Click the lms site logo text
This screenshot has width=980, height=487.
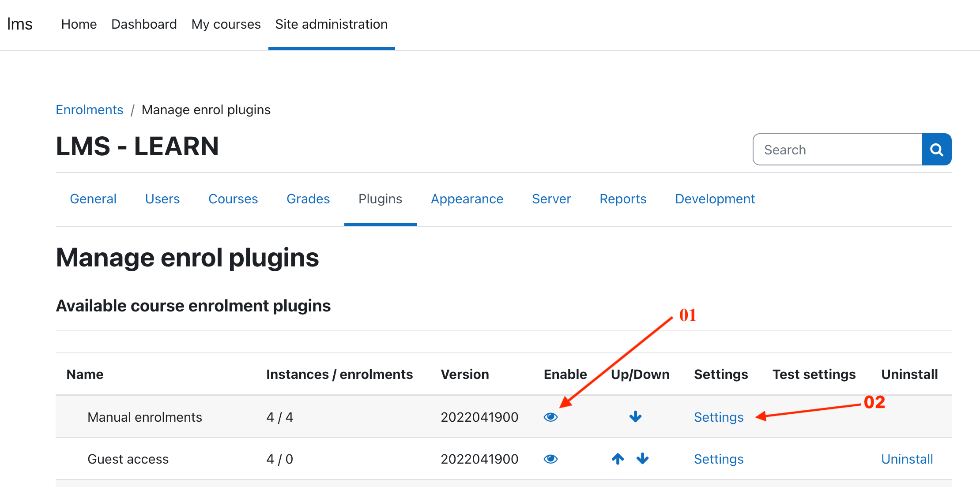pyautogui.click(x=20, y=24)
